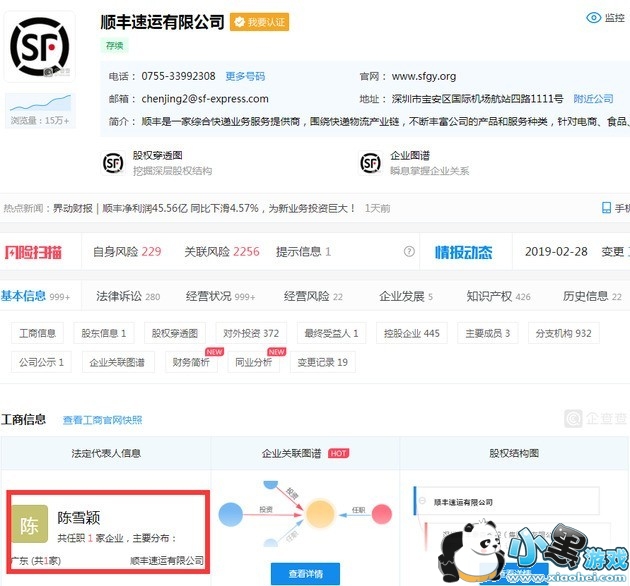Select the 对外投资 372 button

pos(251,333)
